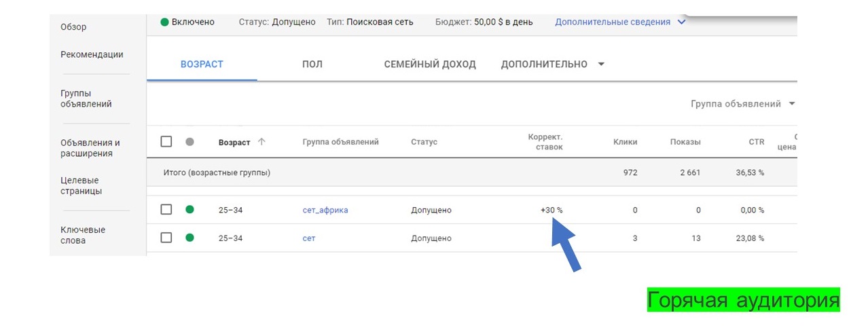Expand the Дополнительные сведения chevron
Image resolution: width=868 pixels, height=328 pixels.
pos(682,22)
